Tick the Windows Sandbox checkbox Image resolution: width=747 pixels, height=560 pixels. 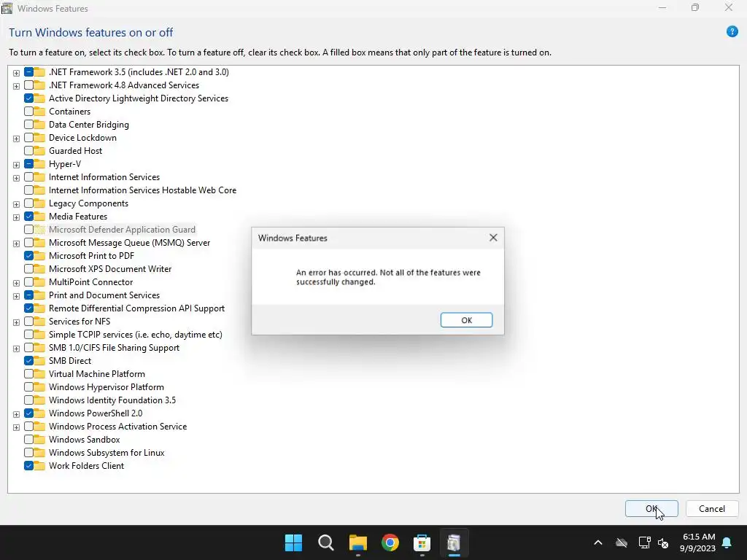(28, 440)
